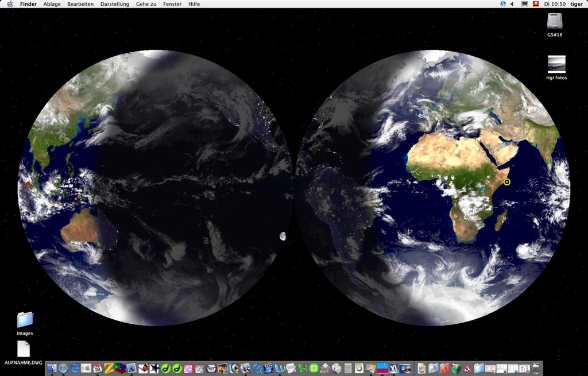This screenshot has width=588, height=376.
Task: Open Microsoft Excel green X icon
Action: [x=302, y=368]
